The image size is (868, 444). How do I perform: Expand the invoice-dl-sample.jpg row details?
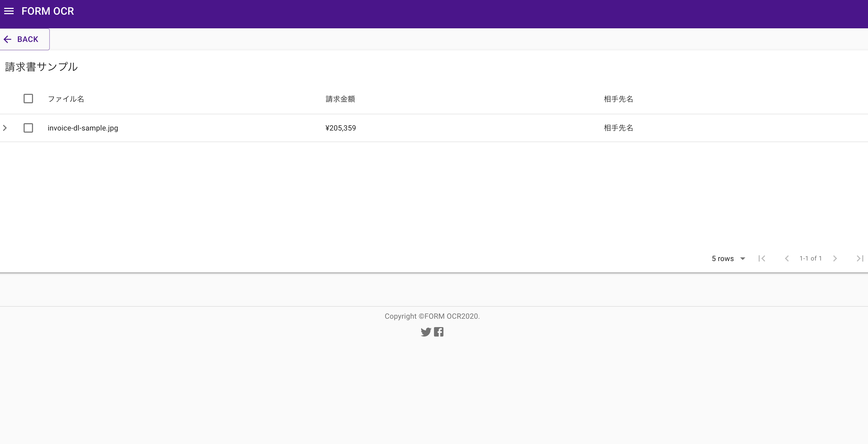pos(5,128)
